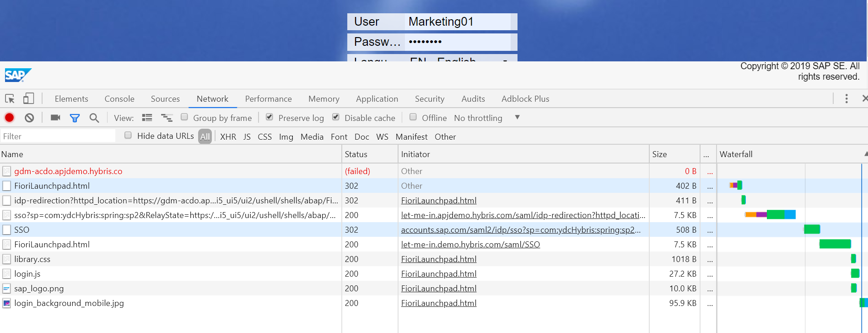Viewport: 868px width, 333px height.
Task: Open the No throttling dropdown
Action: click(x=487, y=118)
